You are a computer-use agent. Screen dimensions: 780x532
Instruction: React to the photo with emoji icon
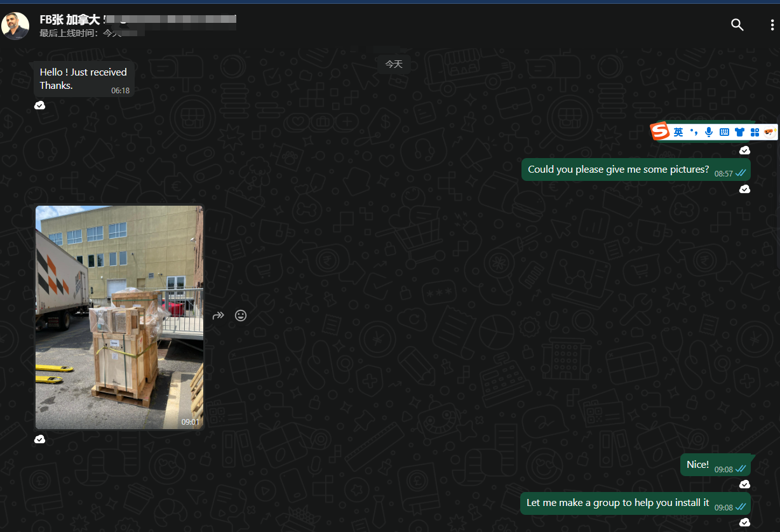pos(241,315)
